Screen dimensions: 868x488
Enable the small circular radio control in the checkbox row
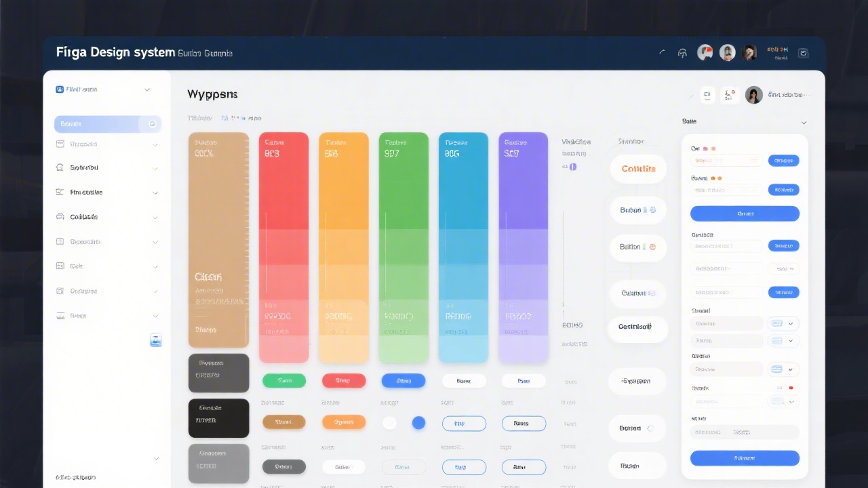[389, 423]
